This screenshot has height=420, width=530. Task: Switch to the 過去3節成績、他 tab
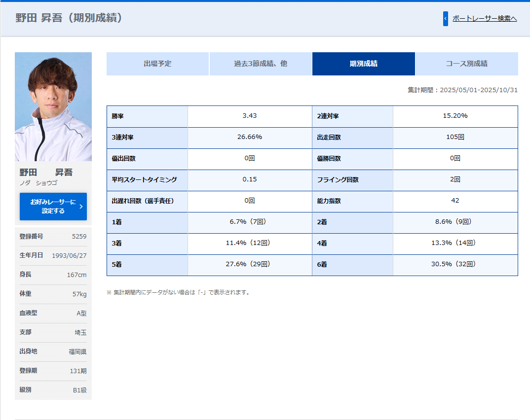(x=261, y=64)
